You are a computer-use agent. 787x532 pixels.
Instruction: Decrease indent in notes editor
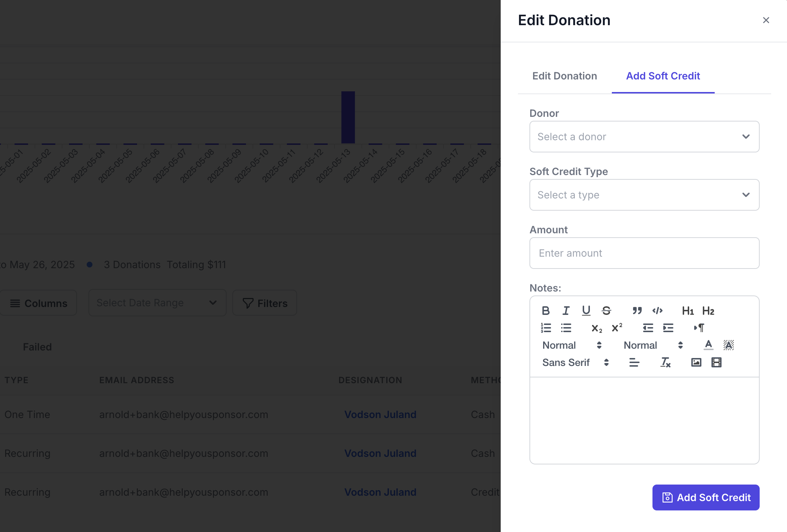tap(648, 328)
